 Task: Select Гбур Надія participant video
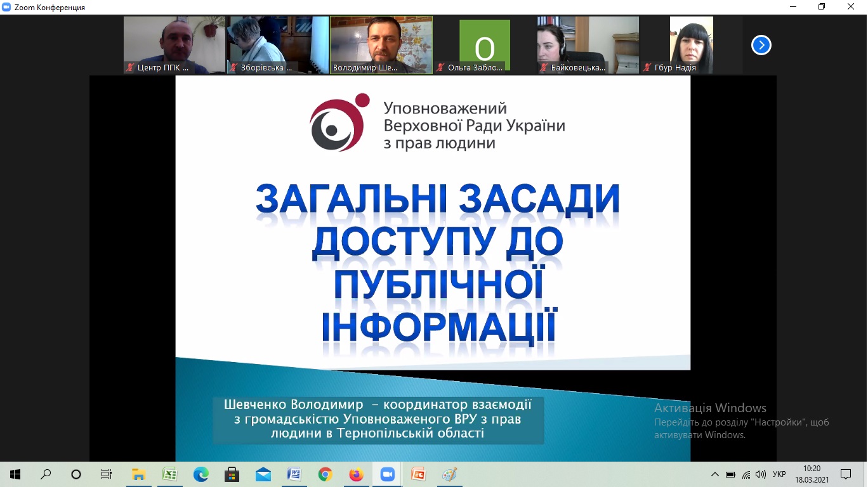(692, 45)
